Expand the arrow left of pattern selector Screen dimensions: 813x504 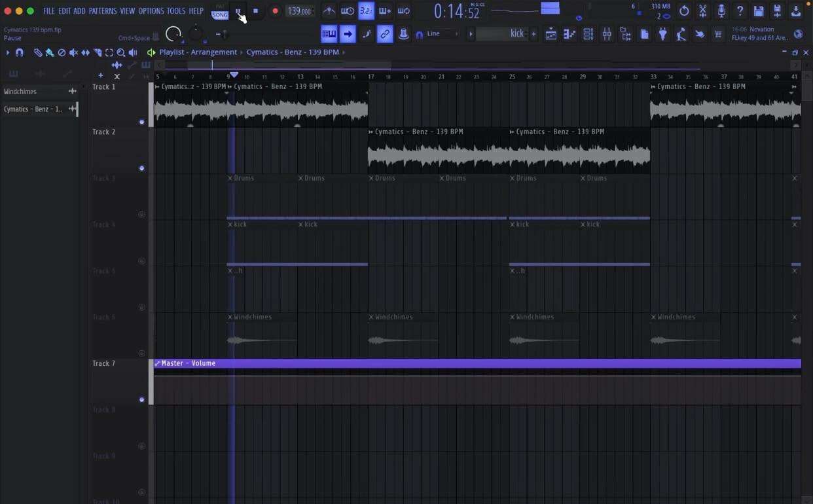[x=470, y=34]
